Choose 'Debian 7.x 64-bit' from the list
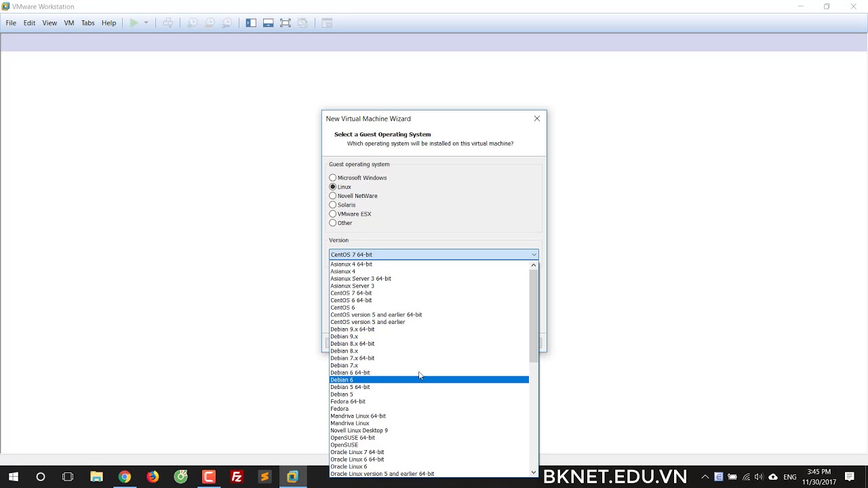The width and height of the screenshot is (868, 488). (x=429, y=359)
